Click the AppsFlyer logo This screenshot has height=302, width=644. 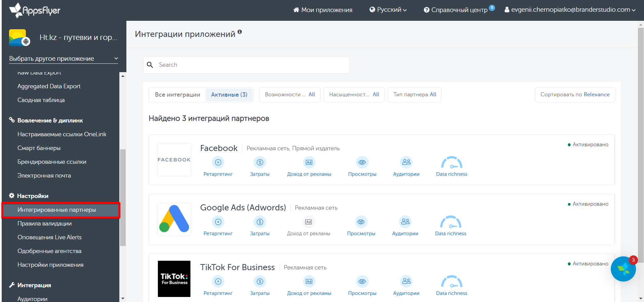point(35,10)
